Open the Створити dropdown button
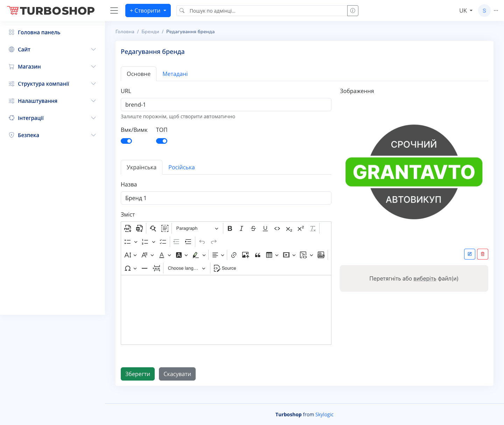The height and width of the screenshot is (425, 504). [x=148, y=10]
